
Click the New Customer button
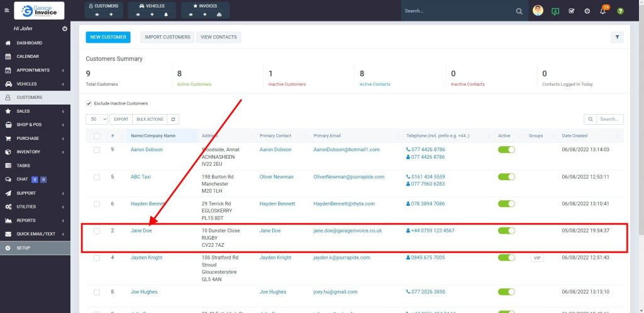point(108,37)
